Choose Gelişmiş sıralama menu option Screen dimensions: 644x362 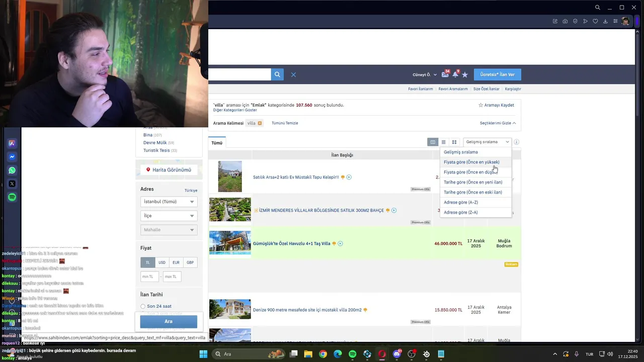click(475, 152)
